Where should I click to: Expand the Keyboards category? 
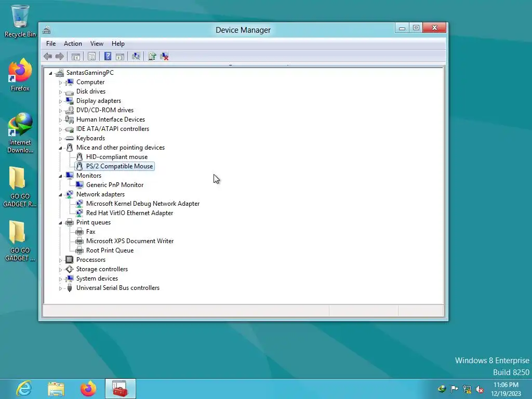click(60, 138)
